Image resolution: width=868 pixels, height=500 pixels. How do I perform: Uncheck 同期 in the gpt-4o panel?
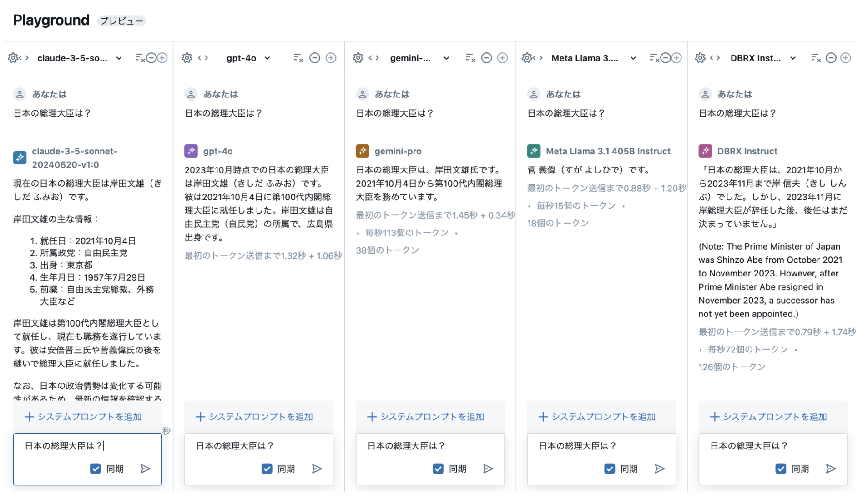[267, 469]
